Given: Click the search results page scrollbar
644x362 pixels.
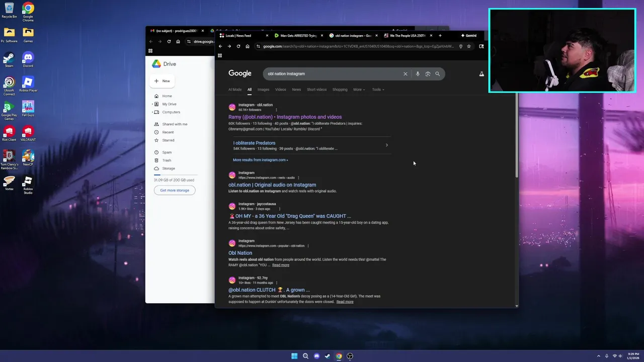Looking at the screenshot, I should tap(517, 136).
